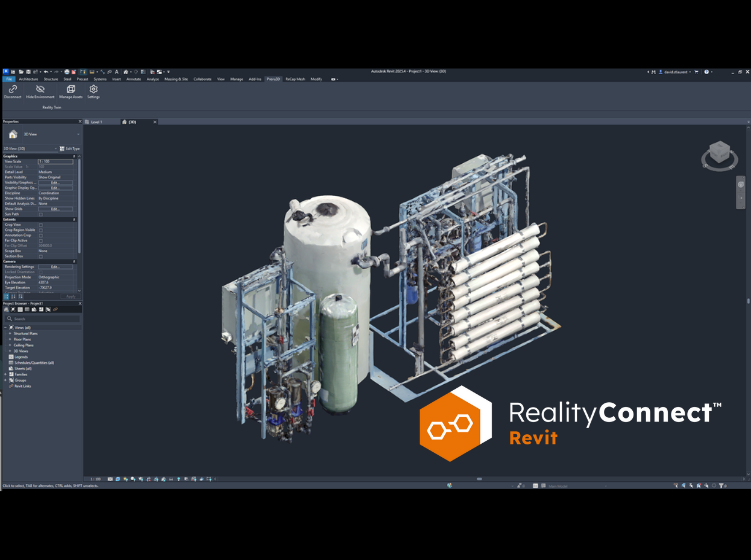Viewport: 751px width, 560px height.
Task: Enable the Far Clip Active checkbox
Action: (41, 240)
